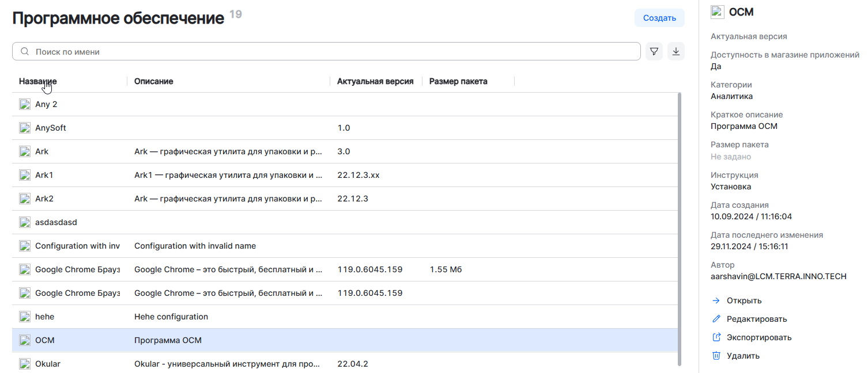Viewport: 868px width, 373px height.
Task: Click the search magnifier icon
Action: coord(25,52)
